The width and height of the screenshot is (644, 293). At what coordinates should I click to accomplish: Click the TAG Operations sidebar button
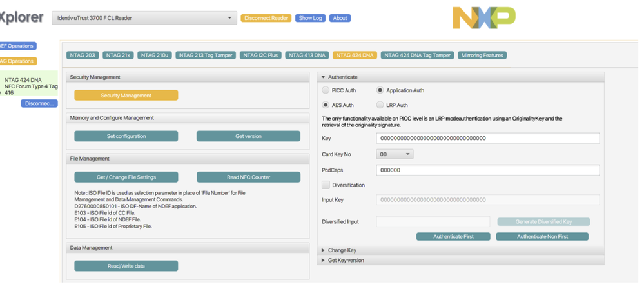click(17, 61)
